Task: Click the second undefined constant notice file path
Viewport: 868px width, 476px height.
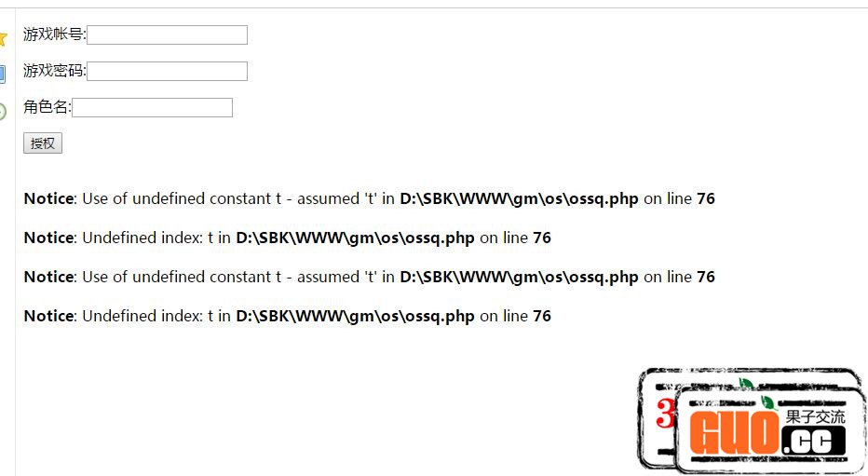Action: coord(520,277)
